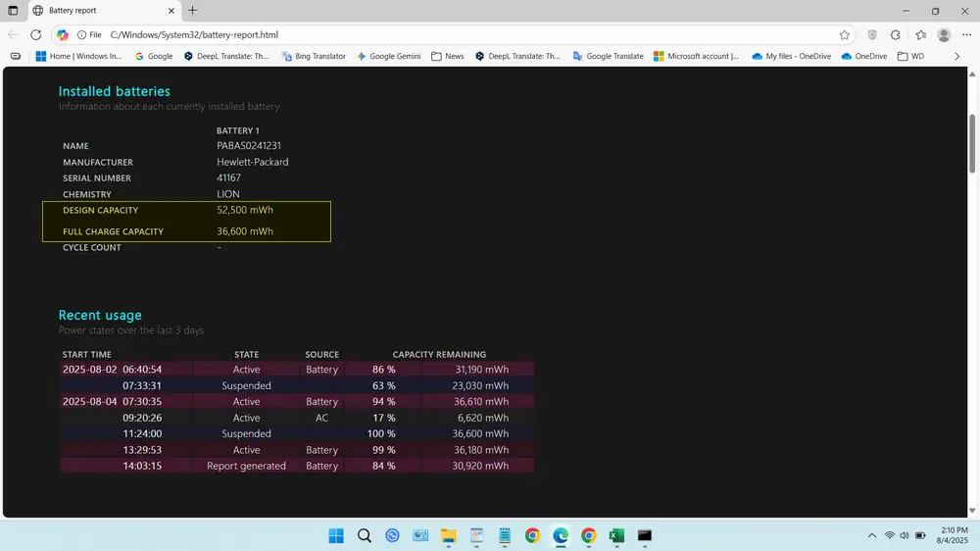Select serial number 41167

[x=228, y=177]
